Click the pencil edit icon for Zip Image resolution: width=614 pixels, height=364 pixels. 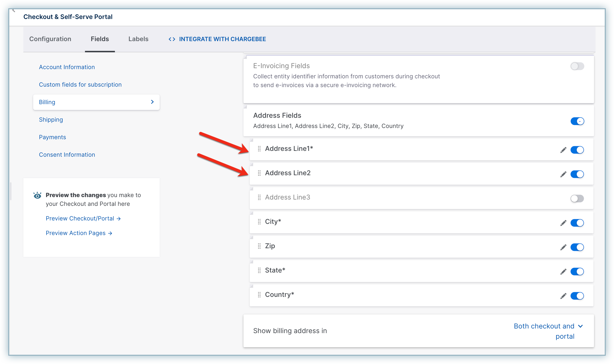[x=563, y=247]
